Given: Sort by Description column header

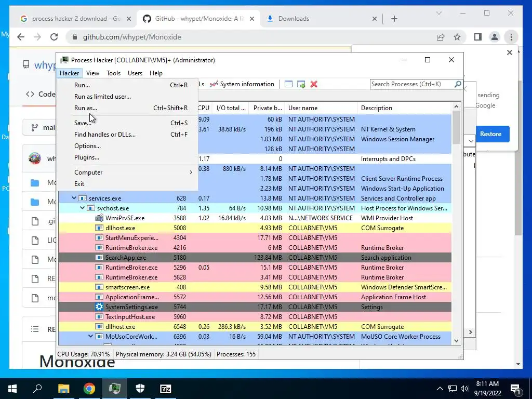Looking at the screenshot, I should pos(405,108).
